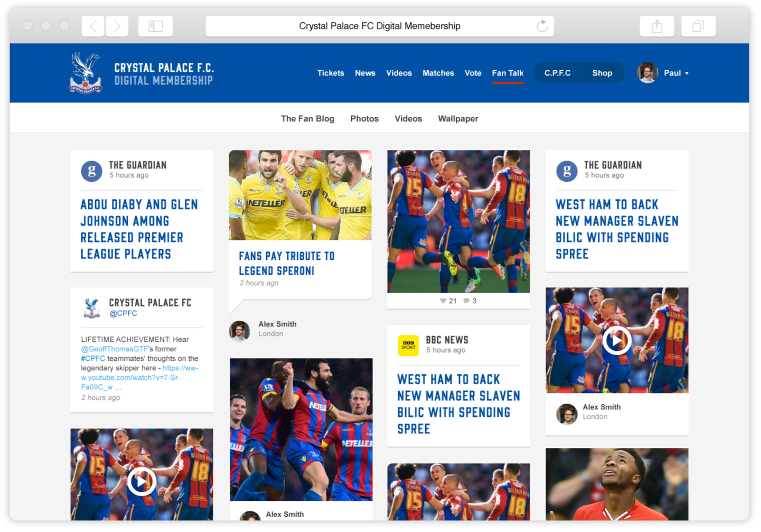Click the #CPFC hashtag in the tweet
761x532 pixels.
click(x=93, y=359)
